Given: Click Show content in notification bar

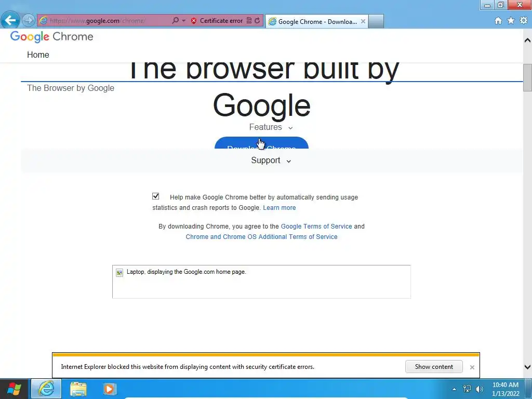Looking at the screenshot, I should click(434, 367).
